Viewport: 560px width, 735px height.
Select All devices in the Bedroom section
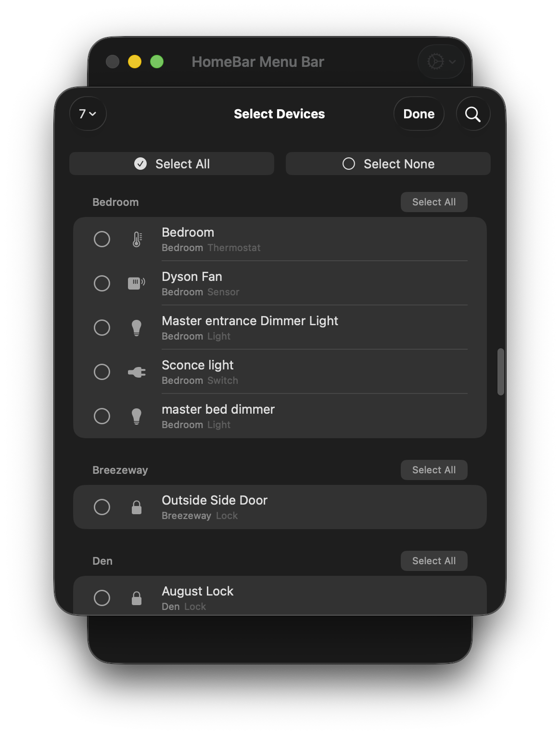433,202
